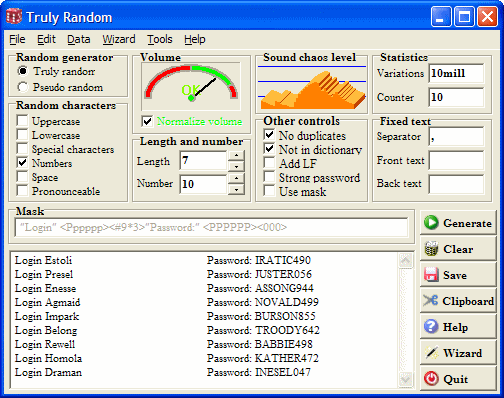Image resolution: width=504 pixels, height=398 pixels.
Task: Increase Length with the up arrow
Action: pyautogui.click(x=236, y=155)
